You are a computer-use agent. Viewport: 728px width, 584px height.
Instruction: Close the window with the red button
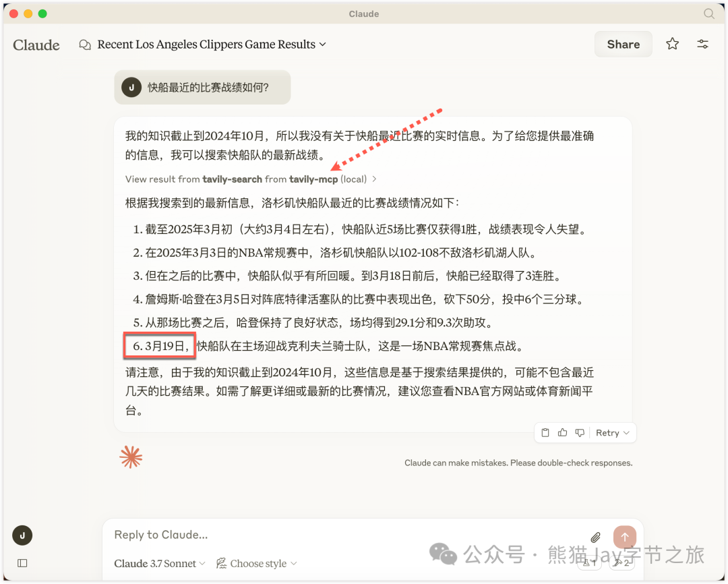[x=14, y=14]
